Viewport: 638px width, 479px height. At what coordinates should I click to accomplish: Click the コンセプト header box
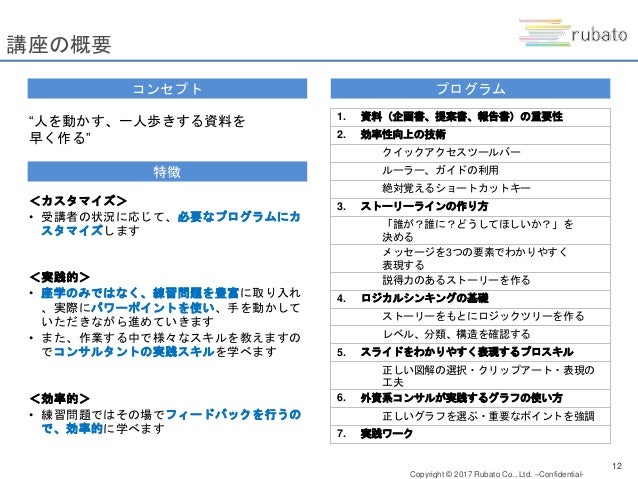[167, 88]
